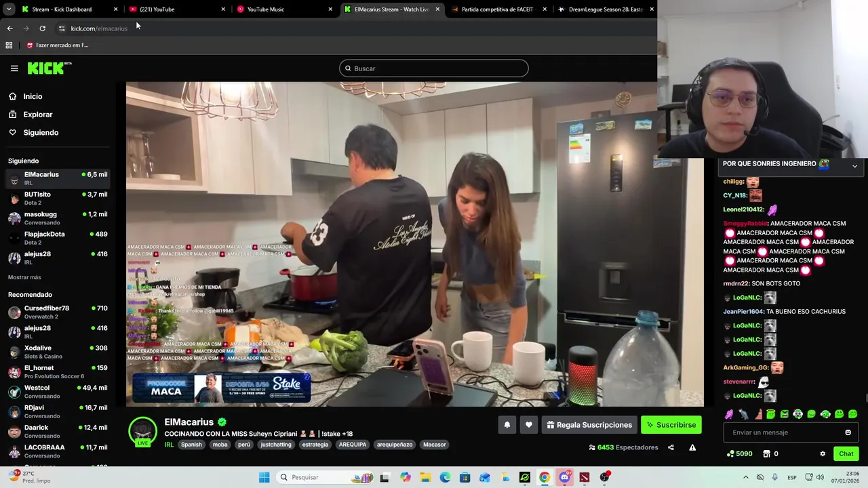The width and height of the screenshot is (868, 488).
Task: Toggle the notification bell button
Action: (507, 425)
